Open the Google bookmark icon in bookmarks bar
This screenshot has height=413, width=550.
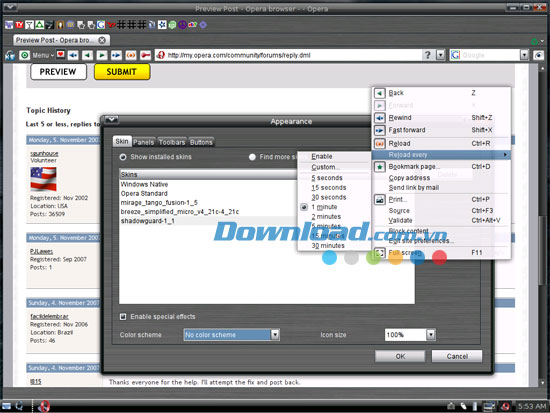click(x=101, y=25)
